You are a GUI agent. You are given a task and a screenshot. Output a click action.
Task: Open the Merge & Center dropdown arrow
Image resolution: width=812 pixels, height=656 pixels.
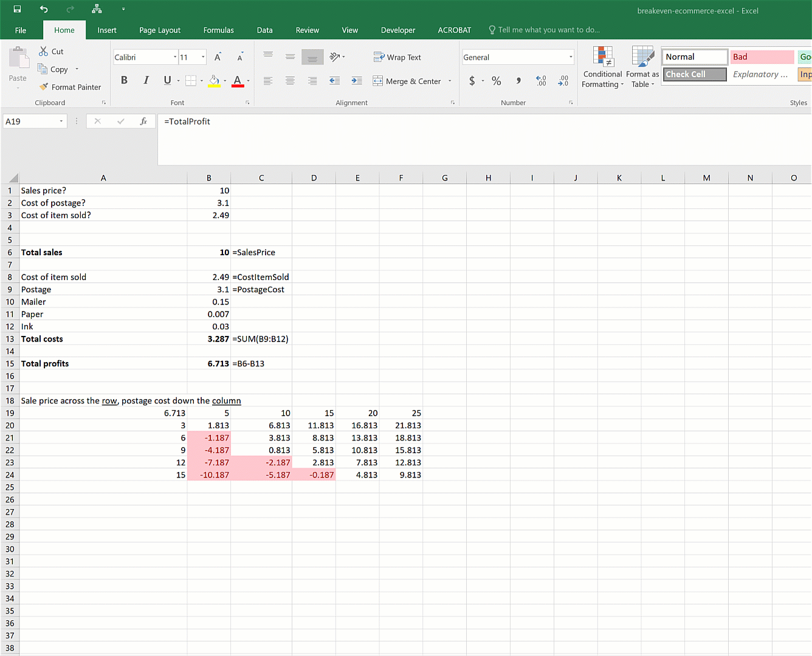tap(450, 81)
